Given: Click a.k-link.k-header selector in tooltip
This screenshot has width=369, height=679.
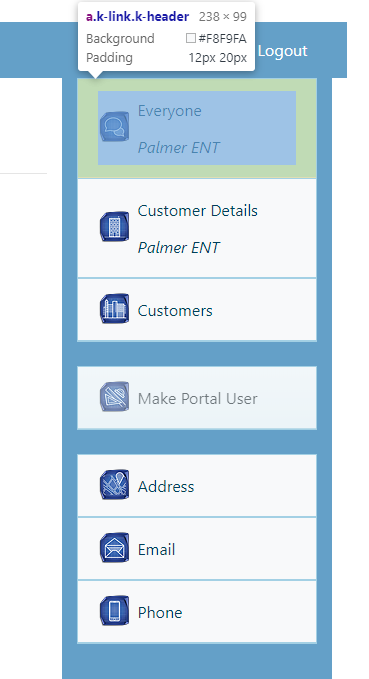Looking at the screenshot, I should click(x=137, y=16).
